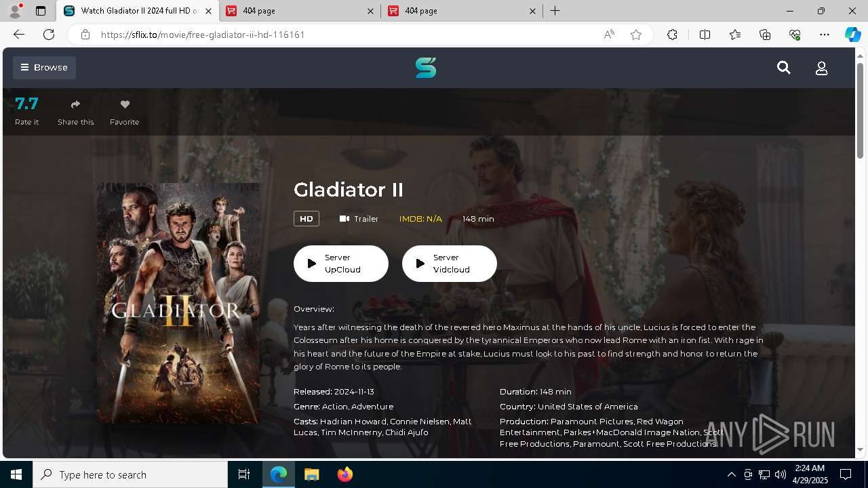Open the Copilot sidebar
The width and height of the screenshot is (868, 488).
[852, 35]
